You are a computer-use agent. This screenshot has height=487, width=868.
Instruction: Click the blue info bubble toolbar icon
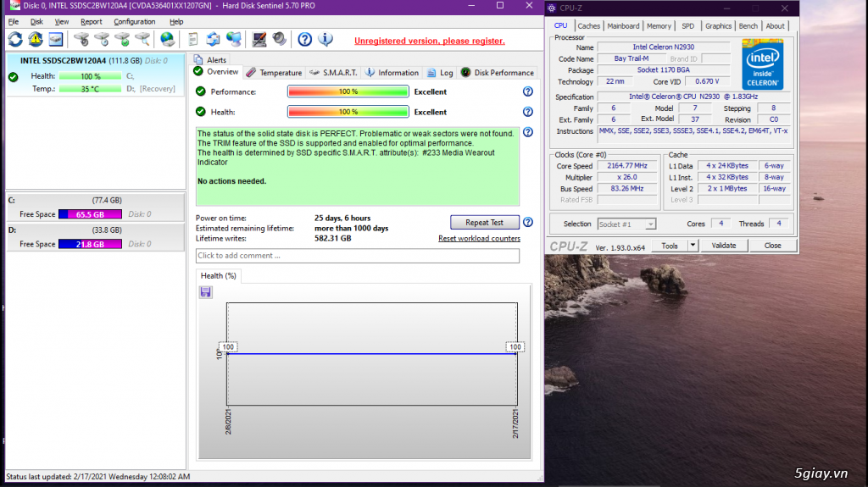click(x=325, y=39)
